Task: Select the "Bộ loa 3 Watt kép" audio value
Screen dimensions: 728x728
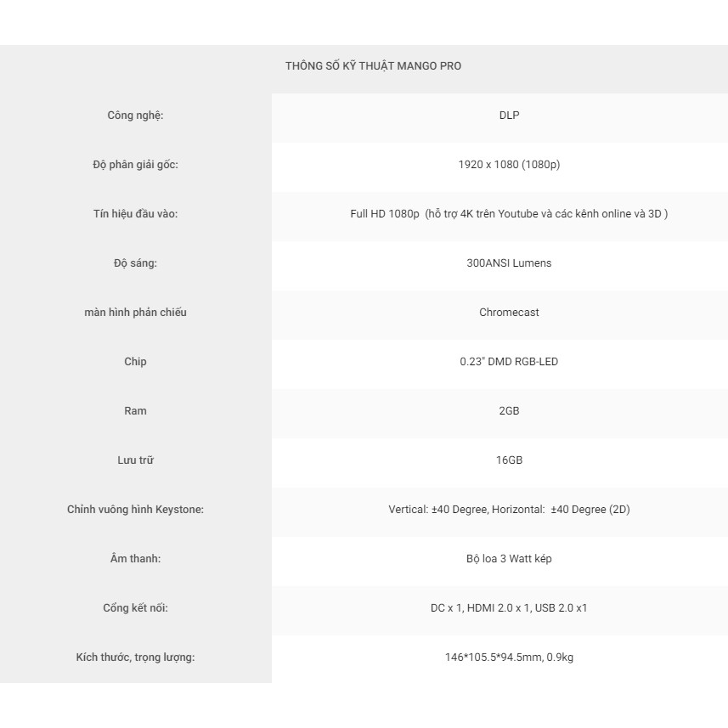Action: tap(509, 559)
